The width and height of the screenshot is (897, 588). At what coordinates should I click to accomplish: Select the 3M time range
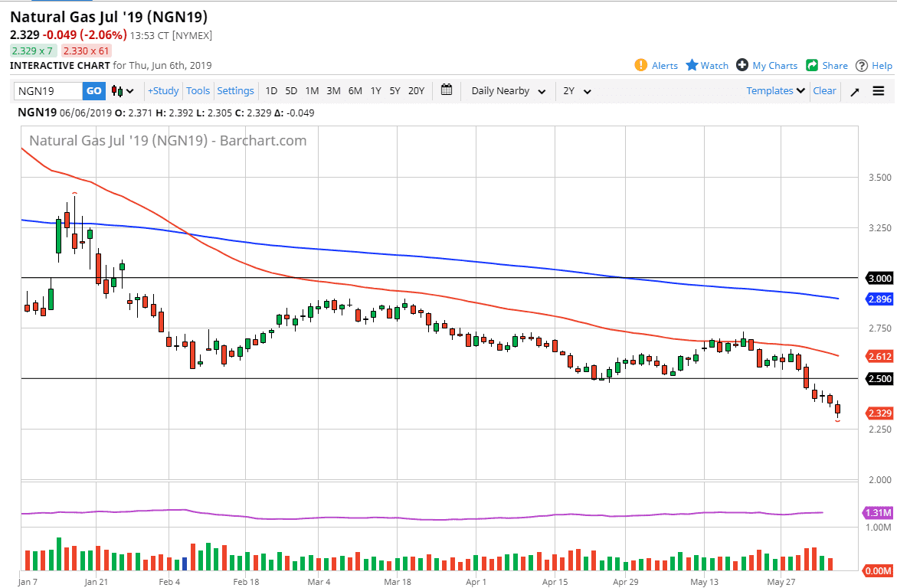[333, 90]
